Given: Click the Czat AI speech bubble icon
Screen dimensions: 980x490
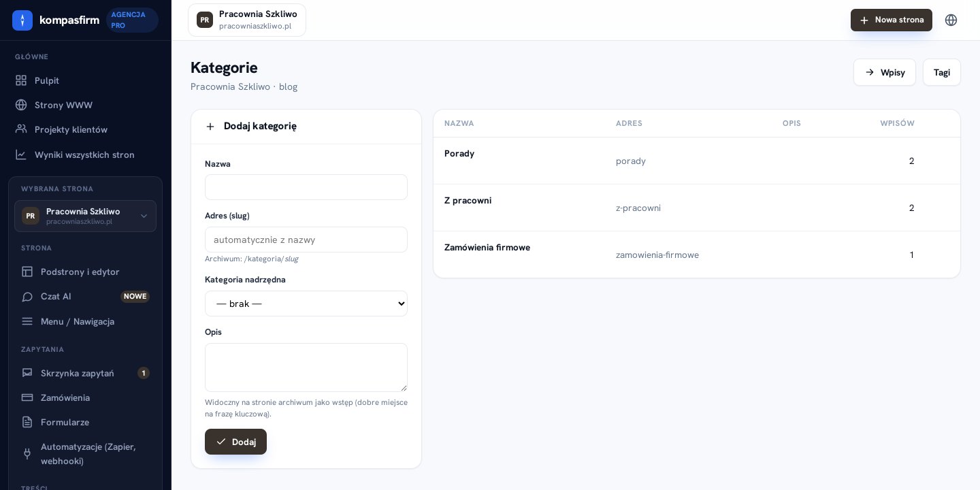Looking at the screenshot, I should coord(27,296).
